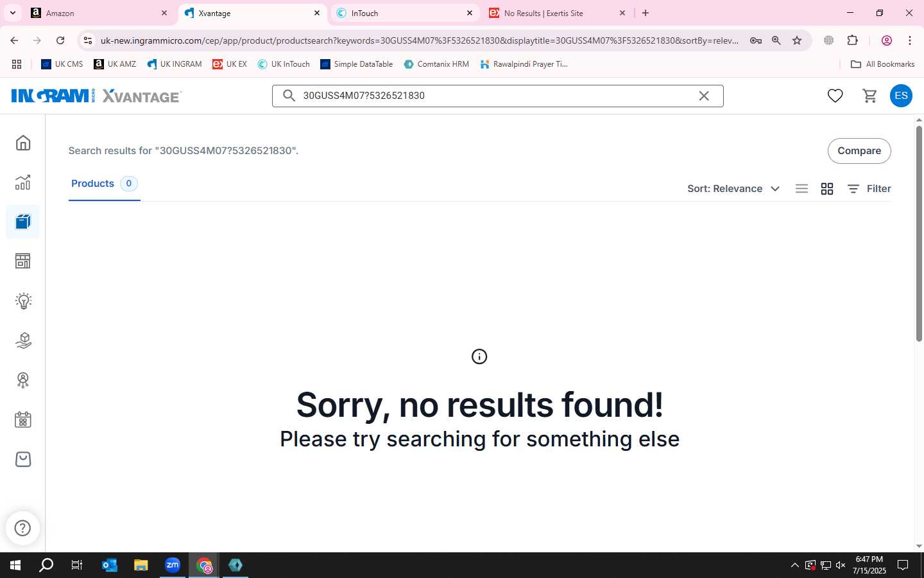Open the UK INGRAM bookmark

click(174, 64)
